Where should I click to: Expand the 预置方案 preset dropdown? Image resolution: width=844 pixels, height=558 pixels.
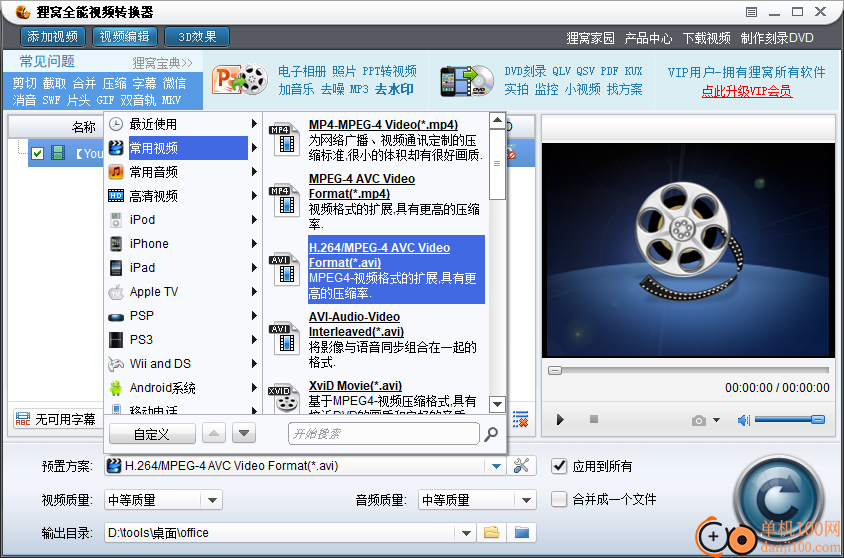496,466
